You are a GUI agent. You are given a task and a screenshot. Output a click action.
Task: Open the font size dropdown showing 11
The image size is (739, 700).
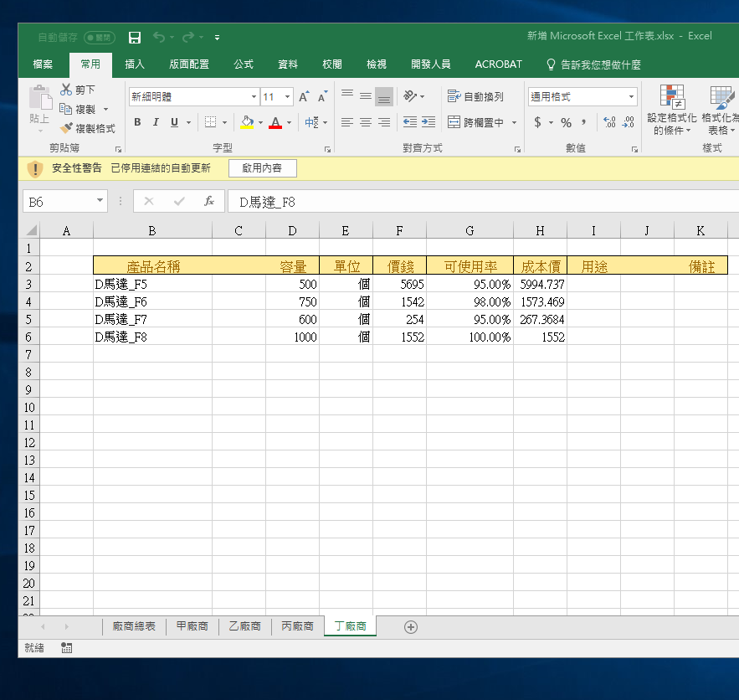287,96
